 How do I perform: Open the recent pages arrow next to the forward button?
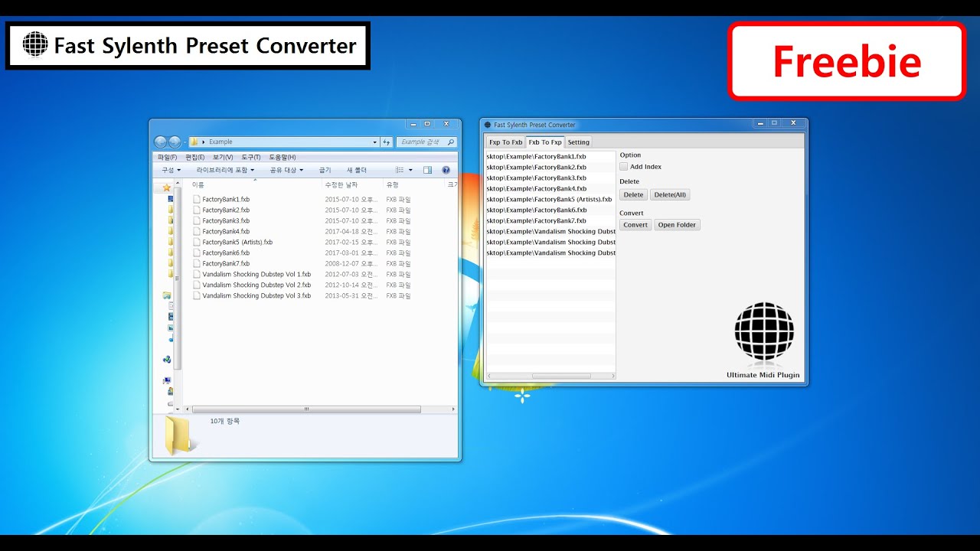184,142
